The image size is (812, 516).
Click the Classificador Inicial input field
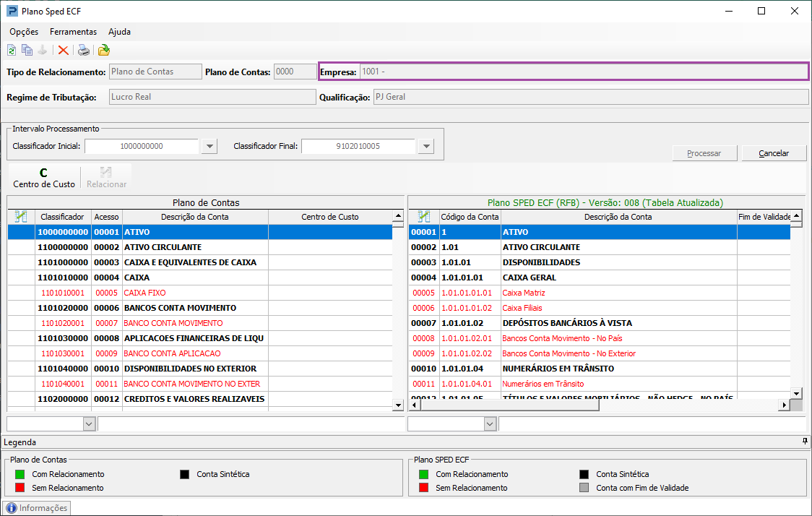(142, 146)
